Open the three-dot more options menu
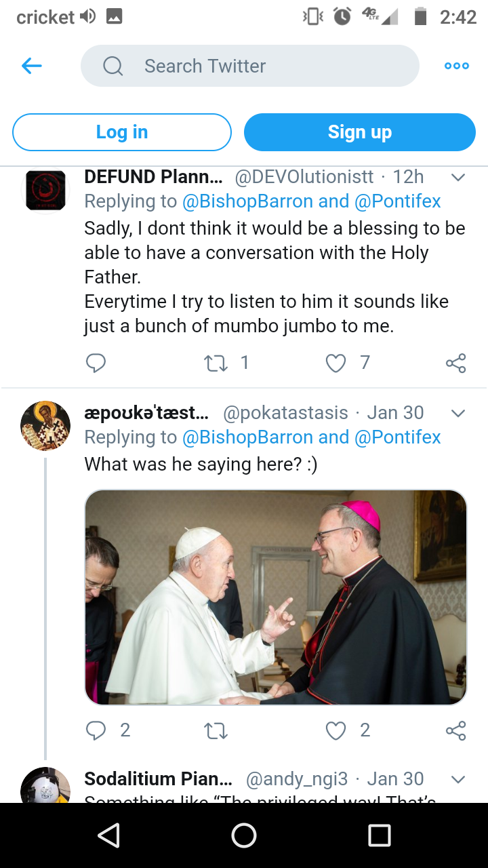488x868 pixels. point(457,66)
